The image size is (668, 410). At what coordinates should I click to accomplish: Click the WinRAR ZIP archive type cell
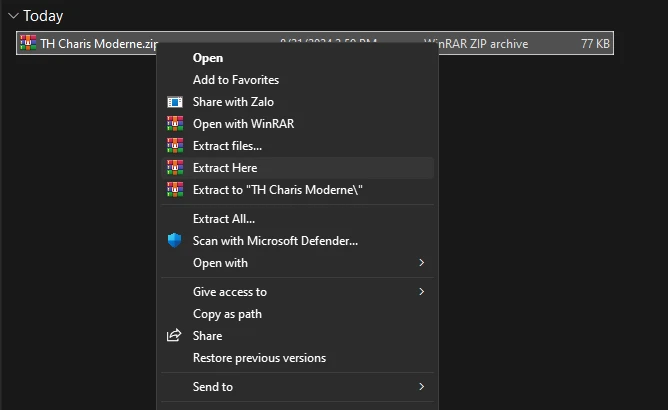[476, 44]
